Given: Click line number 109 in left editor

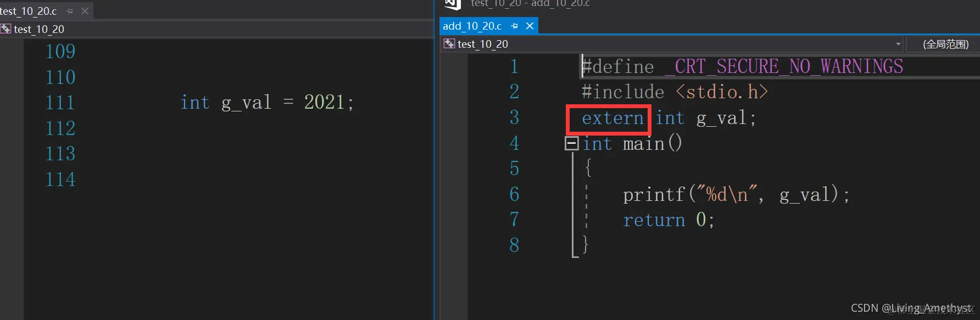Looking at the screenshot, I should [60, 51].
